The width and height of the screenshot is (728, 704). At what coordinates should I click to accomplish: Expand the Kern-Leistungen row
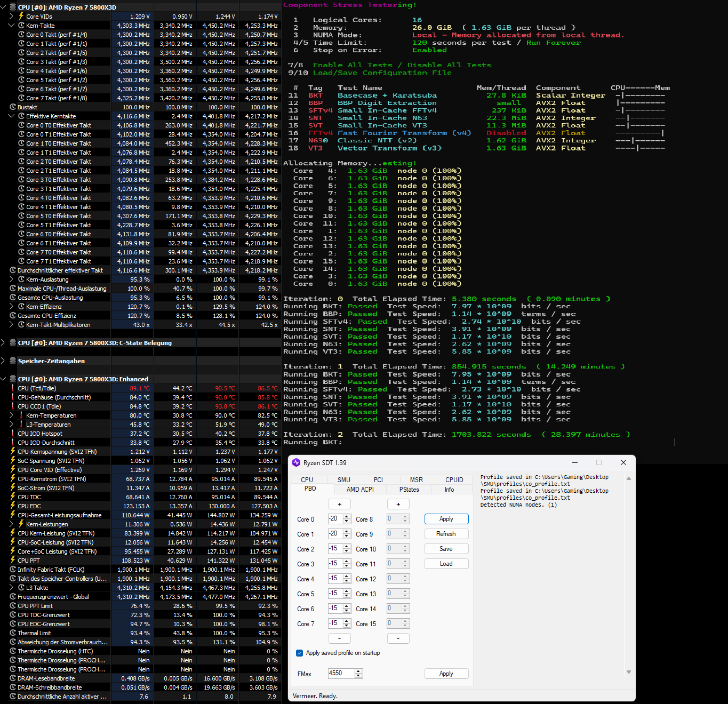click(11, 524)
